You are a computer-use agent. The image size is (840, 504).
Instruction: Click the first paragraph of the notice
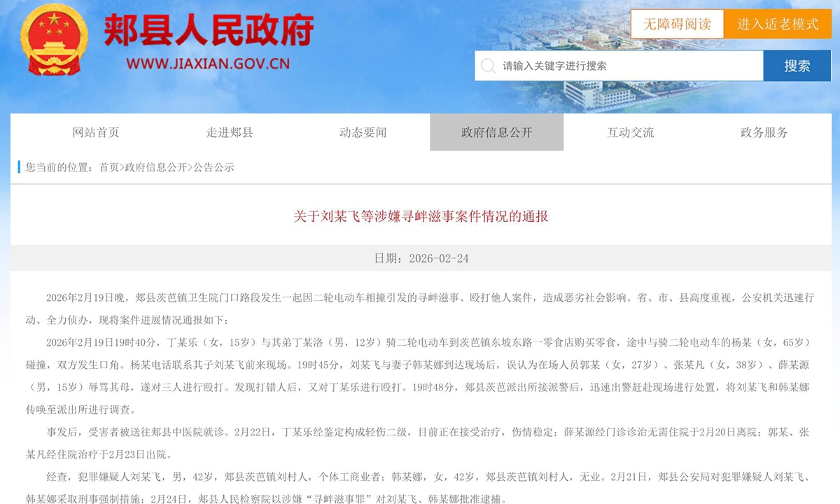pyautogui.click(x=420, y=308)
